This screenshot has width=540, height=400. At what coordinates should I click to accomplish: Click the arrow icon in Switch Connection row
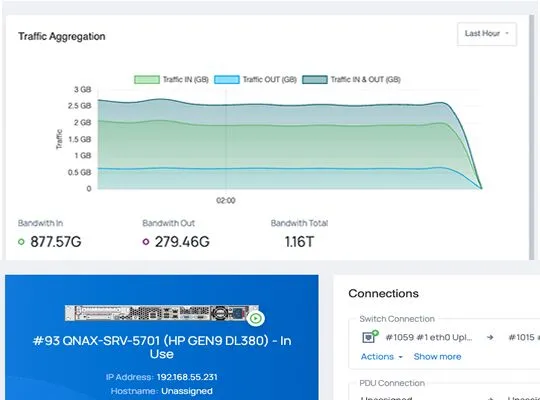click(x=490, y=337)
